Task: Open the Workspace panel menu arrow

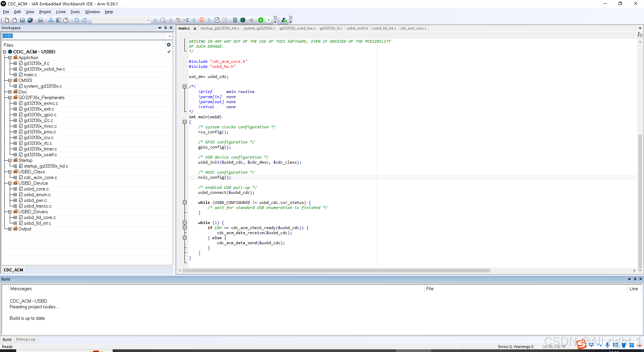Action: point(160,28)
